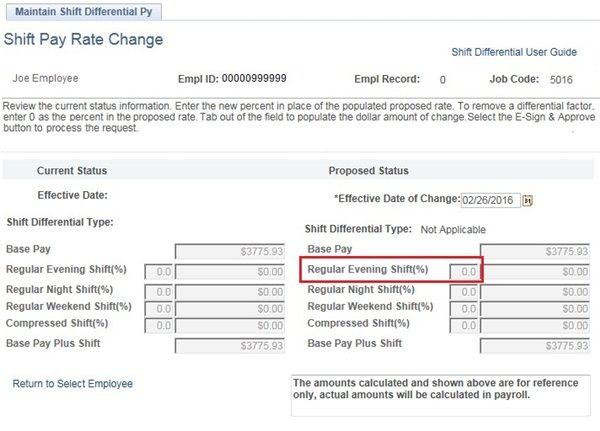Click proposed Regular Night Shift dollar amount

[x=535, y=290]
